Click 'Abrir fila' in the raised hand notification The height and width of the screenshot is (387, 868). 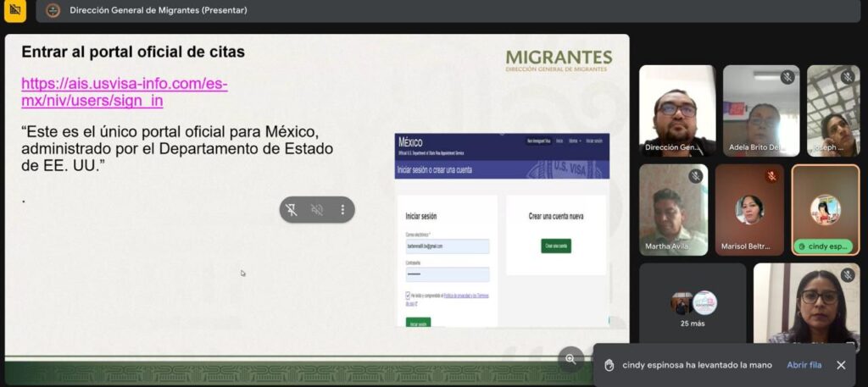click(x=804, y=365)
